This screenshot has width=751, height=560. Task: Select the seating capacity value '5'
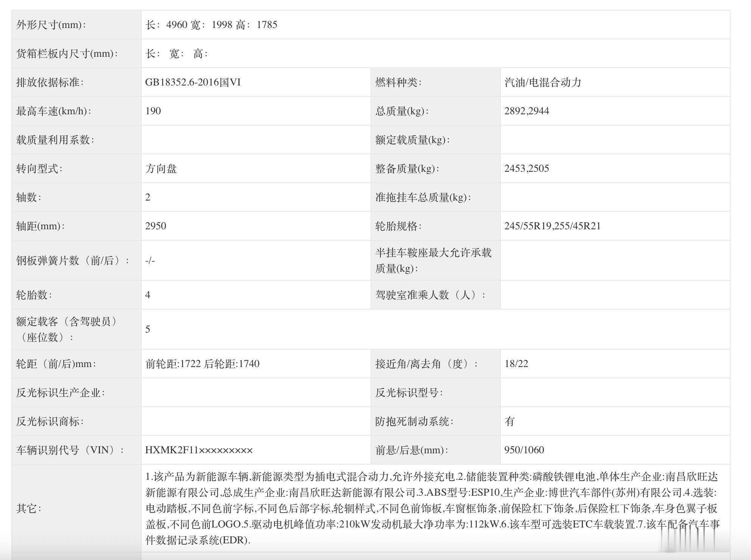pos(148,329)
